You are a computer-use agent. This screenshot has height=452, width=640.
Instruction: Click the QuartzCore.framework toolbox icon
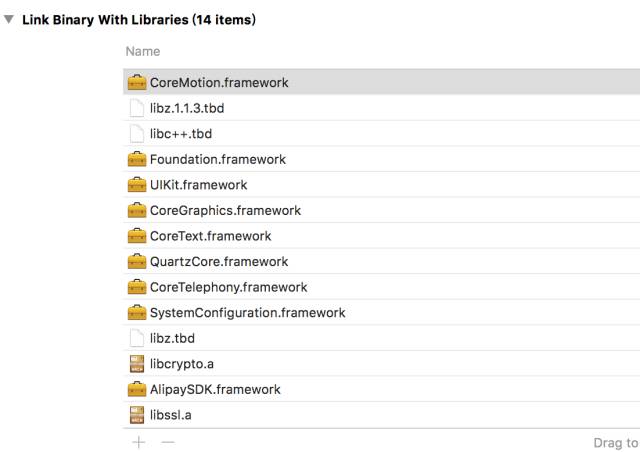[137, 261]
